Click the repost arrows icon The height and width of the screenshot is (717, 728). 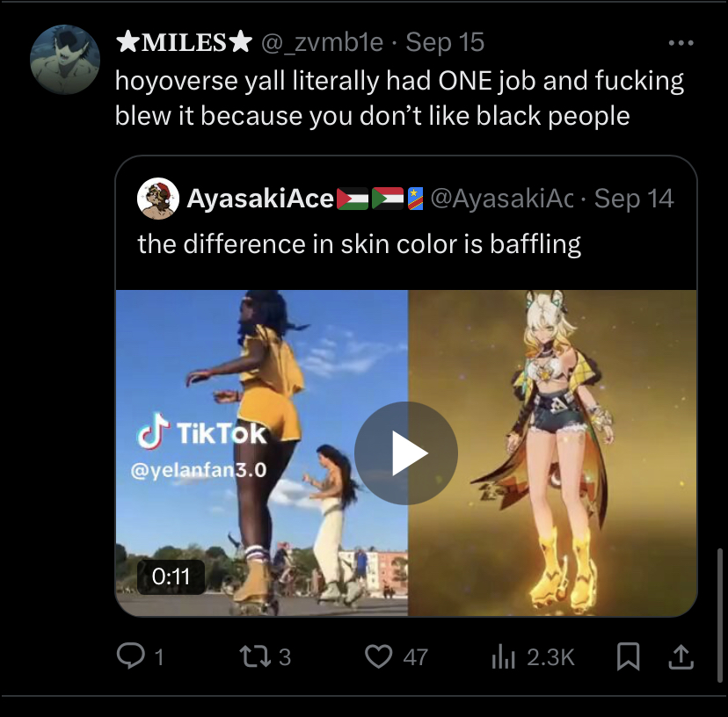click(252, 655)
